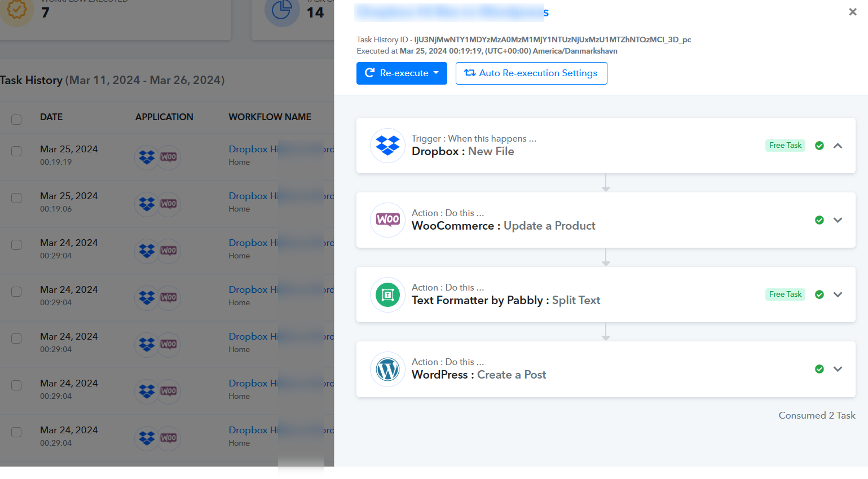
Task: Click Woo app icon in Mar 25 00:19:06 row
Action: coord(169,204)
